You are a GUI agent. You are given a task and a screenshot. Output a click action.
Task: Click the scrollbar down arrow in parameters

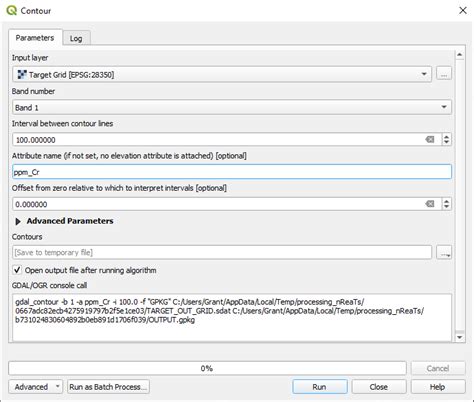click(x=460, y=337)
